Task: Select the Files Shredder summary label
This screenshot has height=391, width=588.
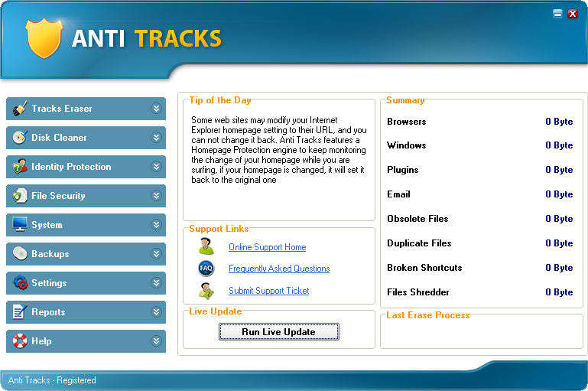Action: pyautogui.click(x=418, y=292)
